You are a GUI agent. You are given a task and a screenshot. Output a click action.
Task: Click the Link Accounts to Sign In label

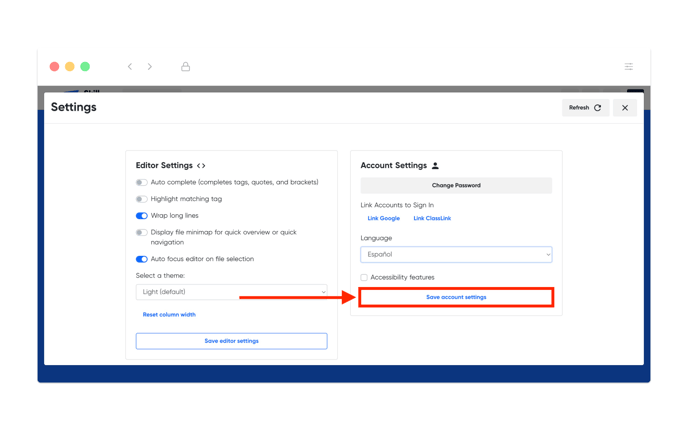point(397,205)
